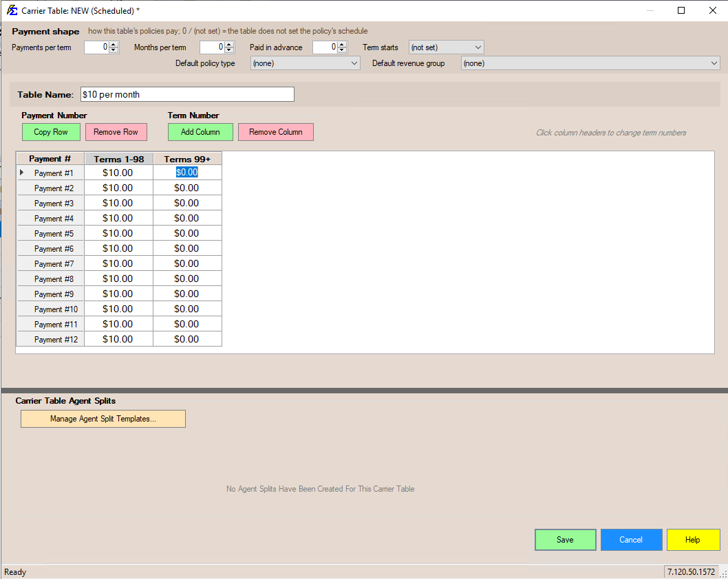Select the Payment #1 row header
The width and height of the screenshot is (728, 579).
50,173
